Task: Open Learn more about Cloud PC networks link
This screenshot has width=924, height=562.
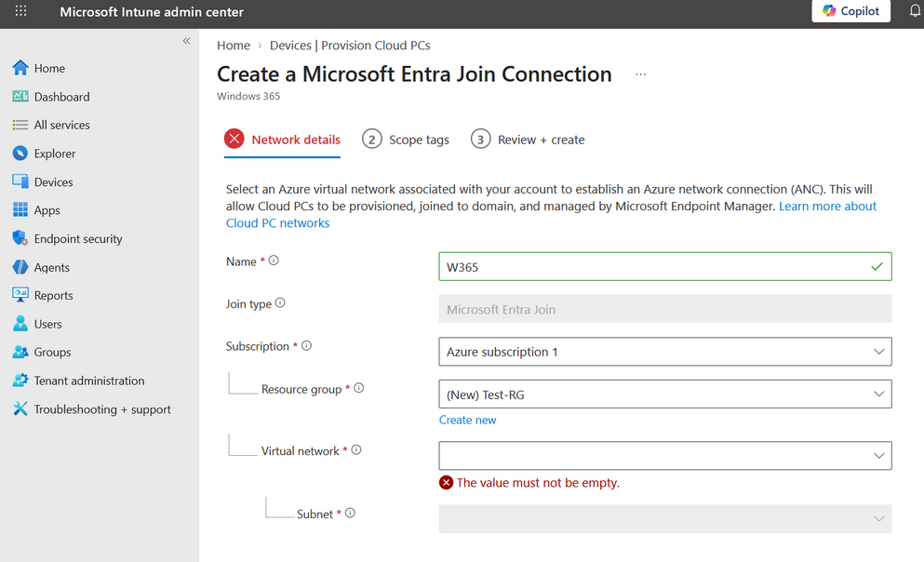Action: tap(551, 214)
